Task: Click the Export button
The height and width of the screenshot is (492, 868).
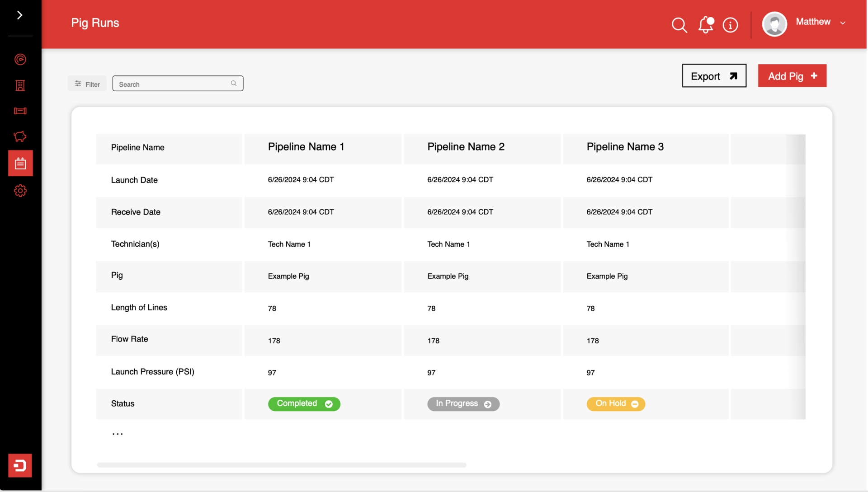Action: (714, 76)
